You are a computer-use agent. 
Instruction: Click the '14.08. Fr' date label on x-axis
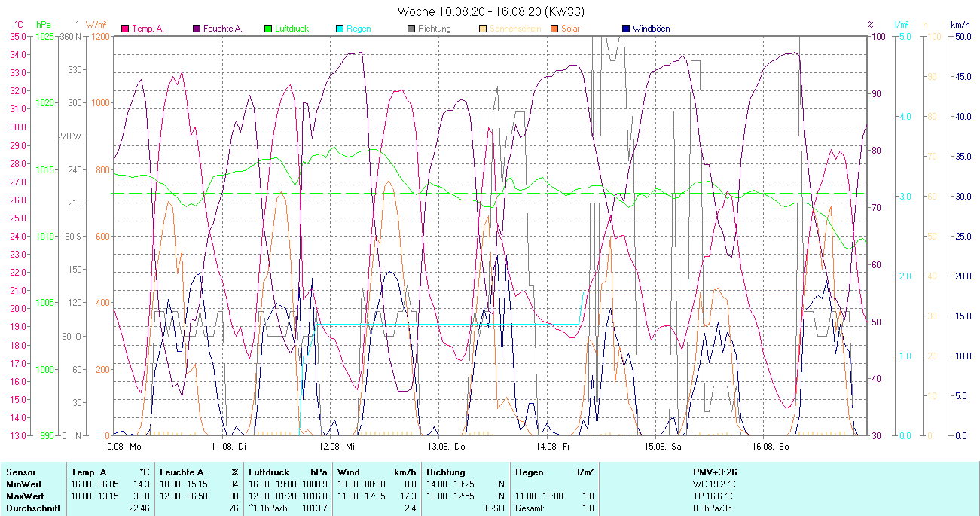coord(553,446)
